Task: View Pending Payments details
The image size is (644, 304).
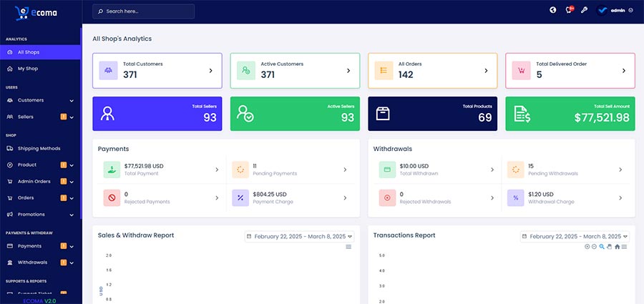Action: click(290, 170)
